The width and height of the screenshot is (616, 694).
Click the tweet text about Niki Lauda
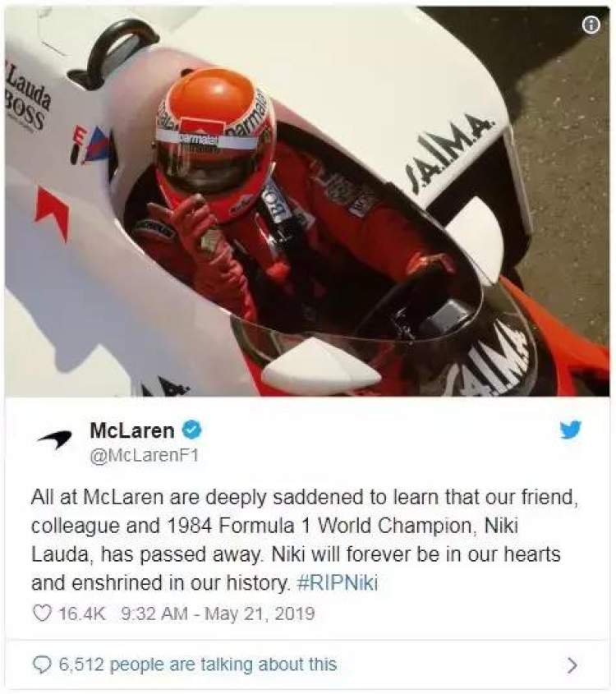pos(305,540)
